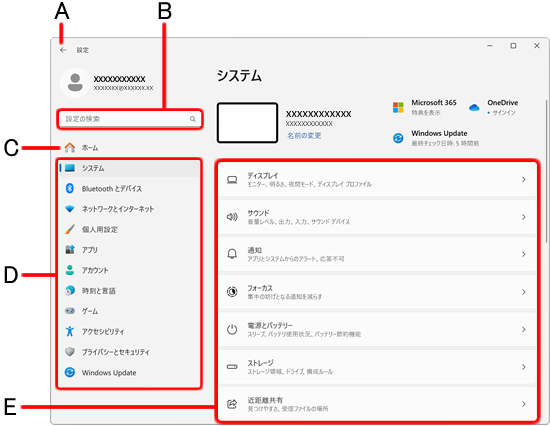The image size is (550, 426).
Task: Click the vertical scrollbar on the right edge
Action: point(546,171)
